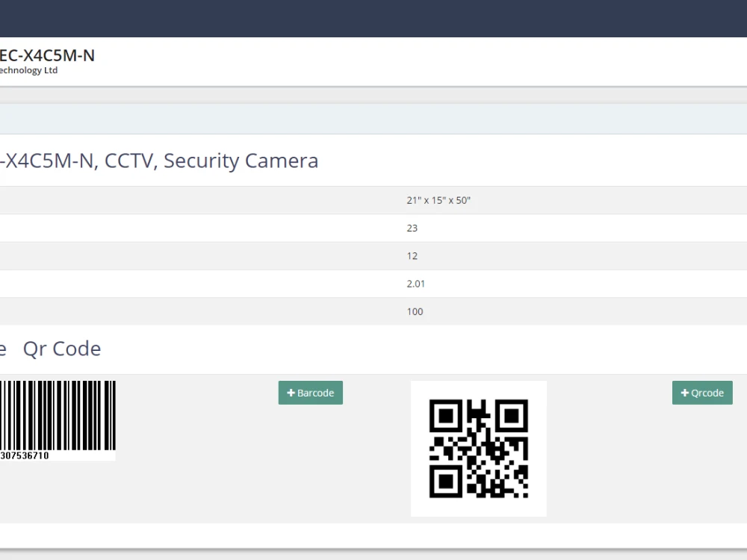Select the dimensions value 21" x 15" x 50"
Image resolution: width=747 pixels, height=560 pixels.
[x=438, y=200]
